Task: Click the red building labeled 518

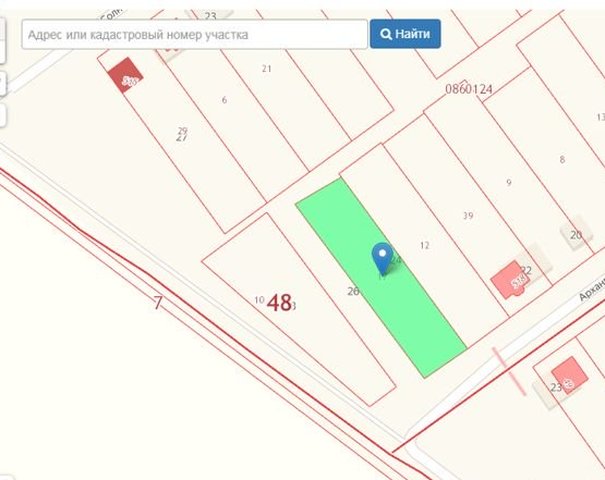Action: (510, 281)
